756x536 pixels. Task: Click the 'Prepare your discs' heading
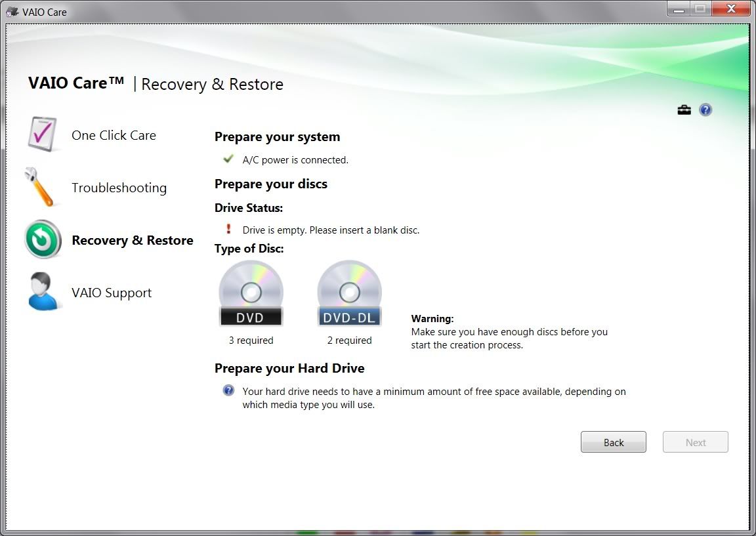pyautogui.click(x=271, y=184)
